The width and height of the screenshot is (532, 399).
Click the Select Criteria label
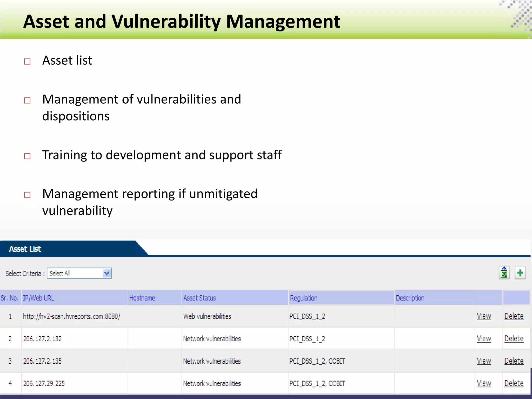[25, 274]
